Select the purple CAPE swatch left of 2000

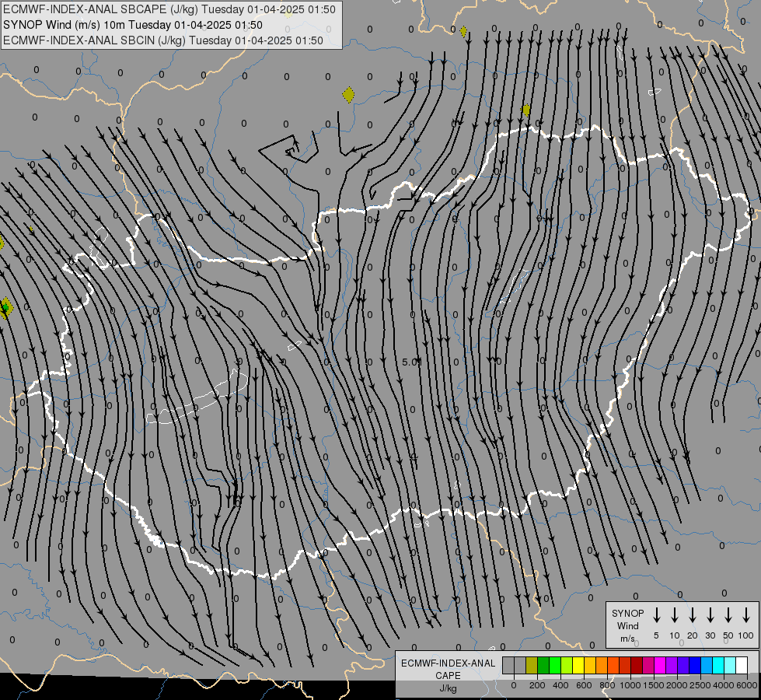[x=672, y=665]
